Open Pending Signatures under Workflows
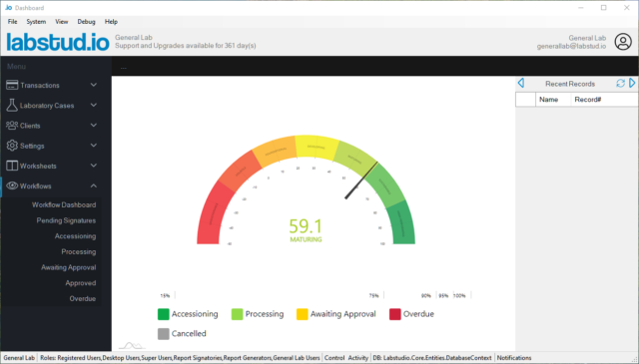Image resolution: width=639 pixels, height=364 pixels. pos(66,220)
